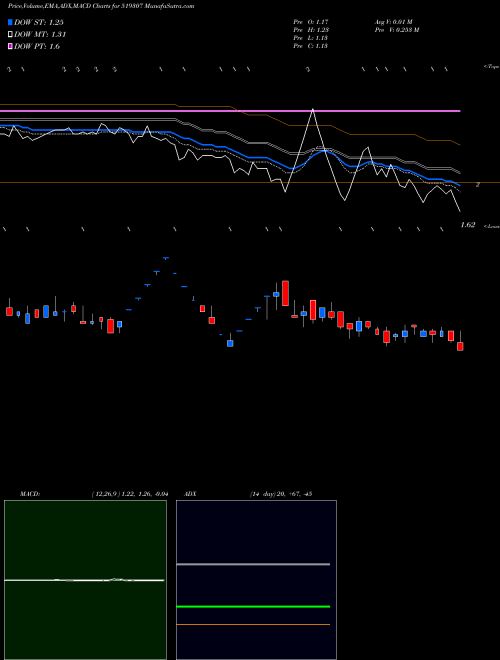
Task: Click the ADX panel heading
Action: coord(190,494)
